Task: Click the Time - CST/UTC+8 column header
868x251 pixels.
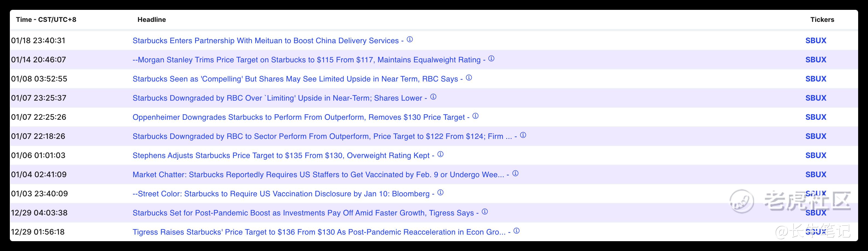Action: click(x=46, y=19)
